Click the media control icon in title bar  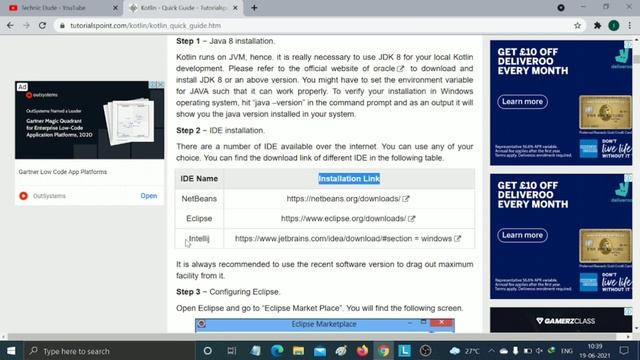pyautogui.click(x=561, y=8)
